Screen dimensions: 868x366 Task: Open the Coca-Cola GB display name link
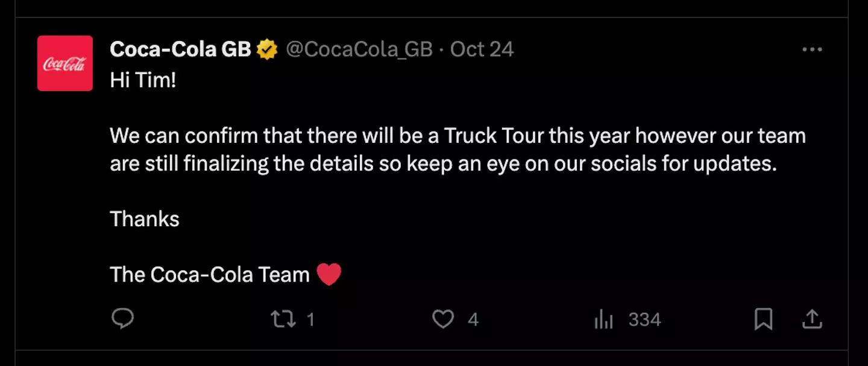point(180,49)
